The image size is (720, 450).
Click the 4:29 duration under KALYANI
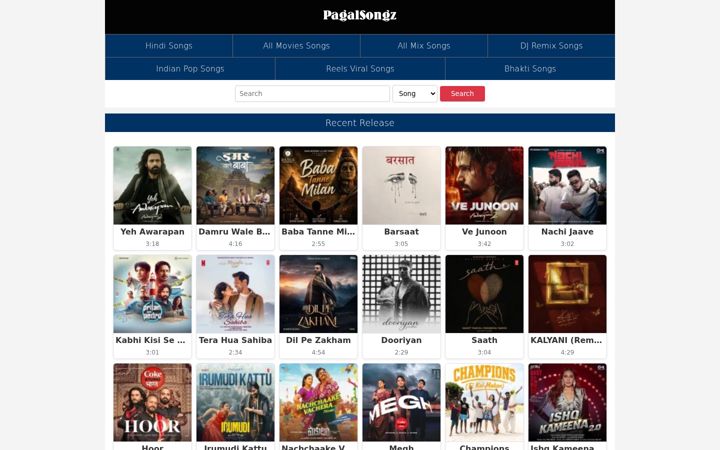[567, 353]
